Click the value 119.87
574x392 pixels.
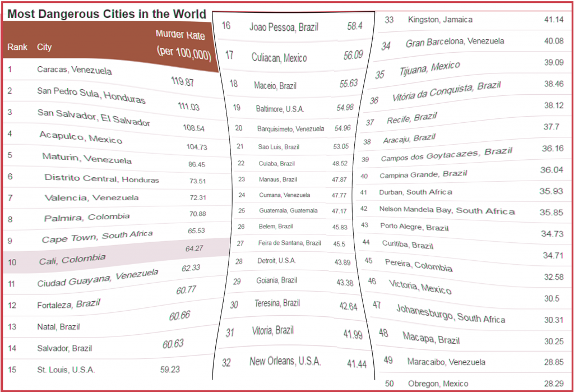182,81
